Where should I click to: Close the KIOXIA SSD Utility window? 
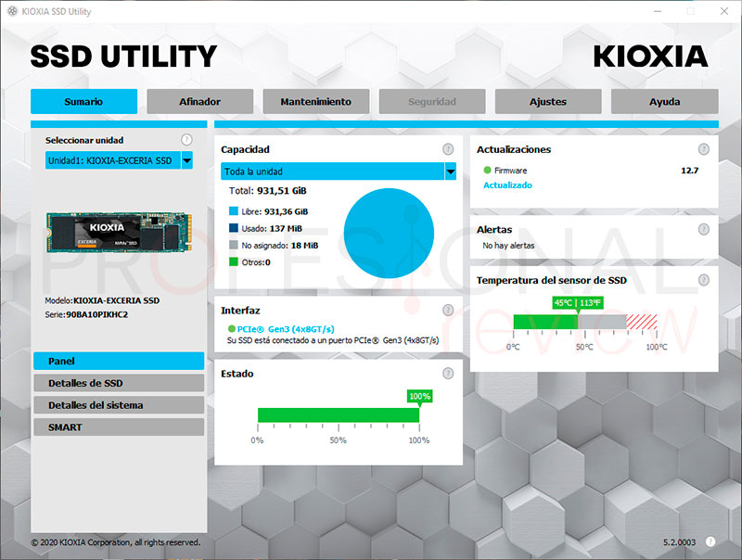(724, 11)
